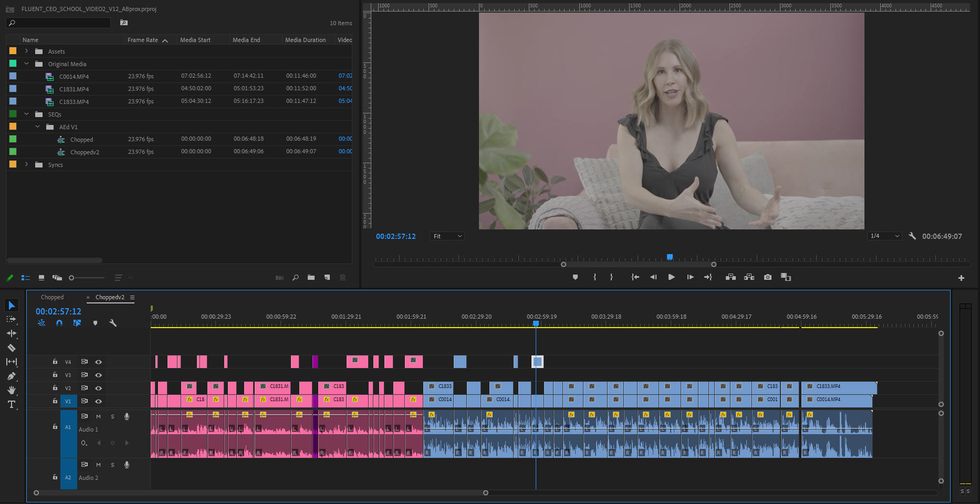This screenshot has height=504, width=980.
Task: Export frame with camera icon
Action: [x=768, y=277]
